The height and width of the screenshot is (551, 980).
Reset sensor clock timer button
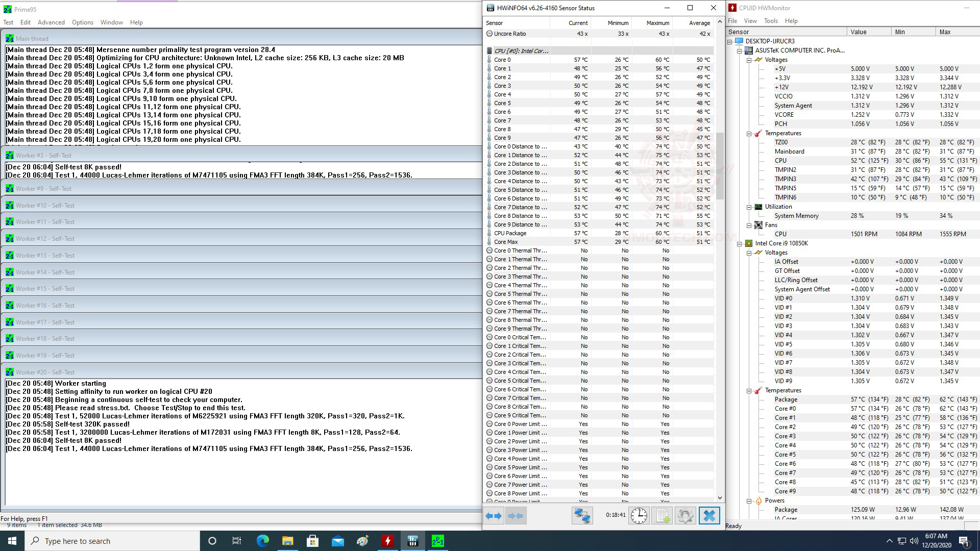pos(639,516)
